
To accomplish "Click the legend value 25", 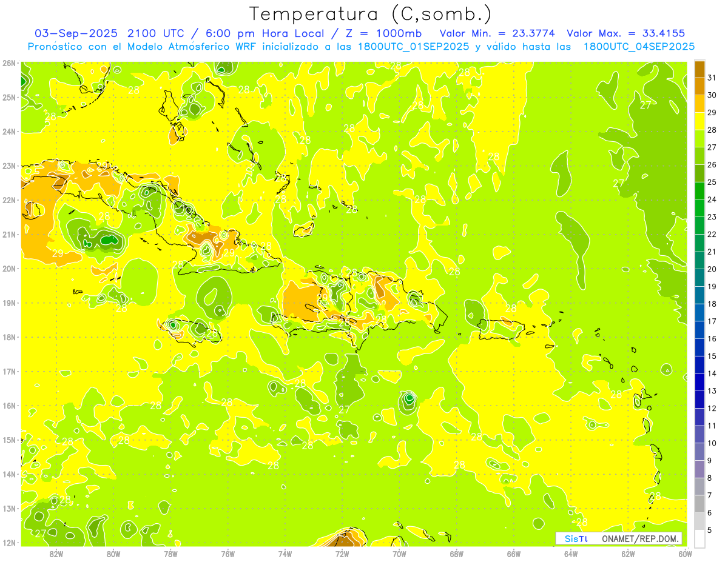I will click(712, 182).
